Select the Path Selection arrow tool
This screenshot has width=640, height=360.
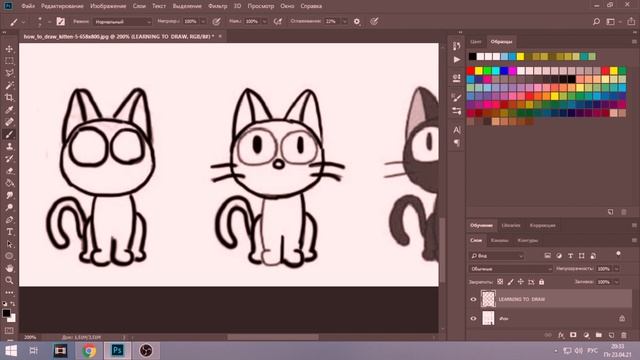point(9,244)
